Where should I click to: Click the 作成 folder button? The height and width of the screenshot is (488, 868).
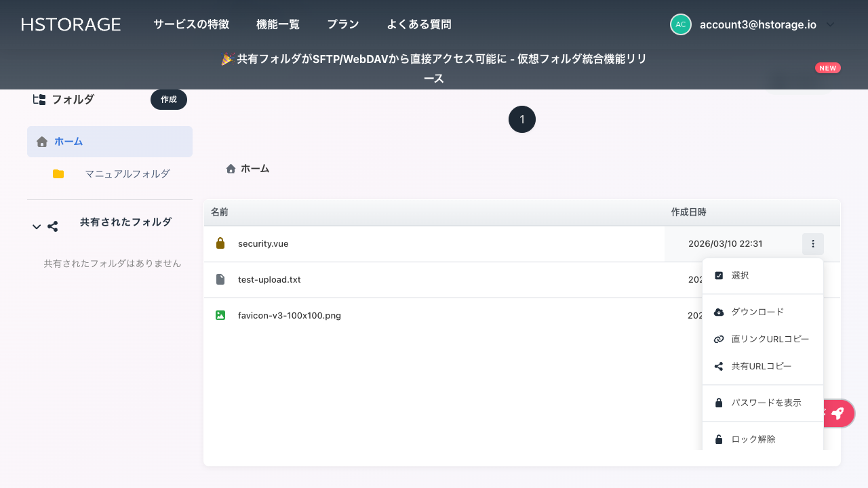[x=169, y=100]
